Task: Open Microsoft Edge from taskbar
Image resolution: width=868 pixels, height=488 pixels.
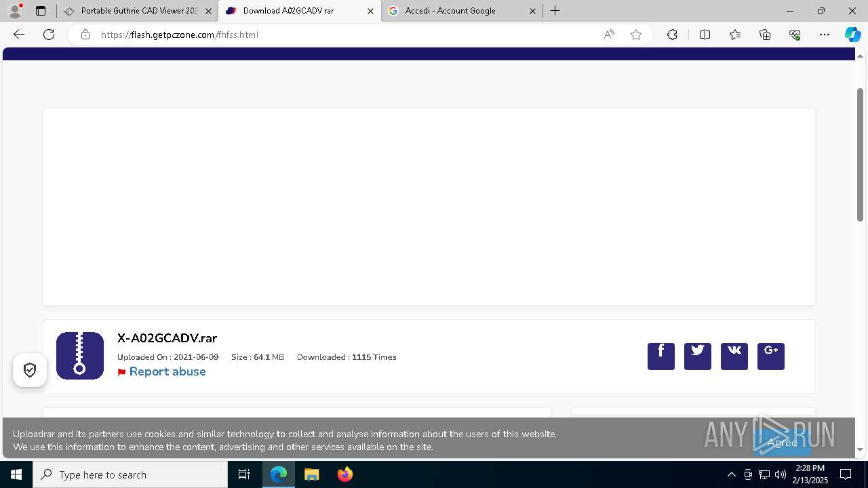Action: pos(279,474)
